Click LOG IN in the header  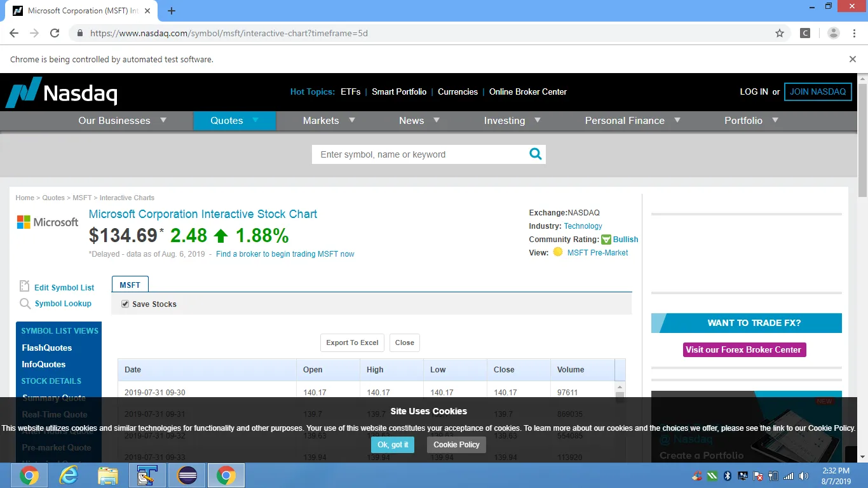point(754,91)
